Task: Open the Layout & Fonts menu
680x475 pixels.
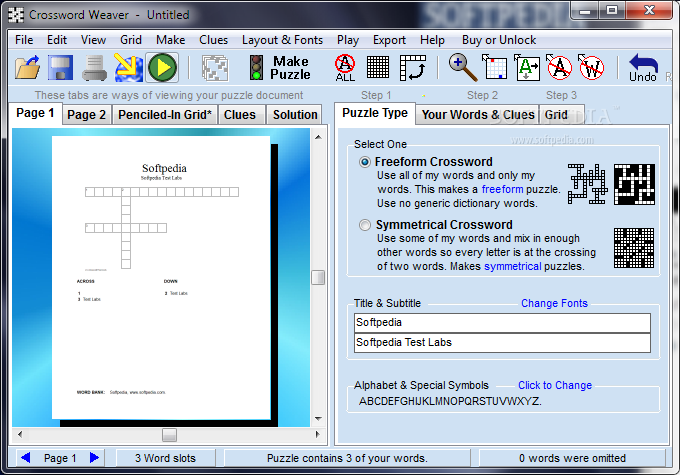Action: point(282,40)
